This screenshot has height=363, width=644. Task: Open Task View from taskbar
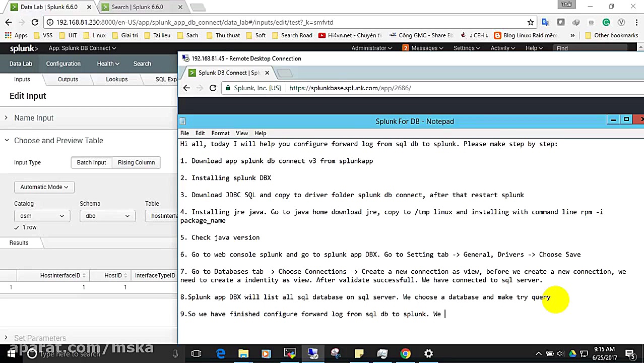click(197, 354)
